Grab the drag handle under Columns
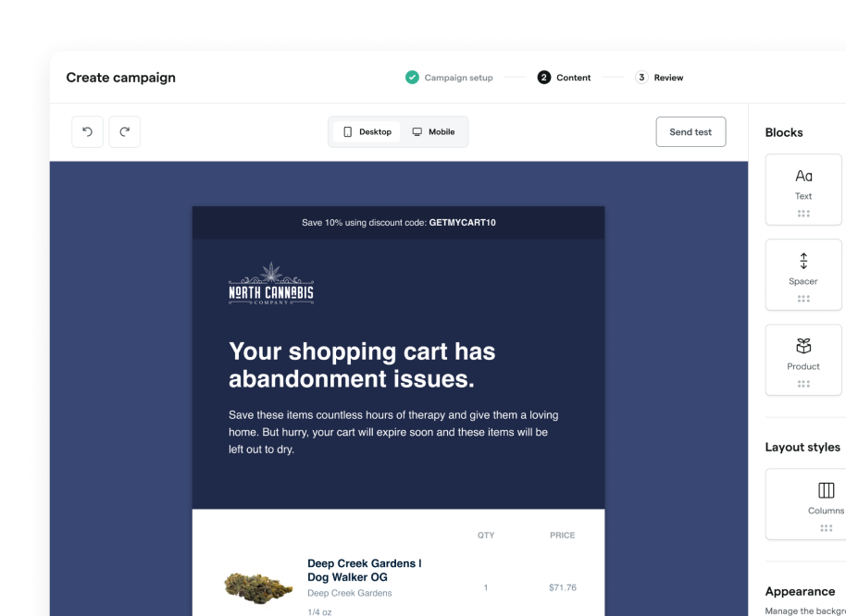 pos(826,529)
